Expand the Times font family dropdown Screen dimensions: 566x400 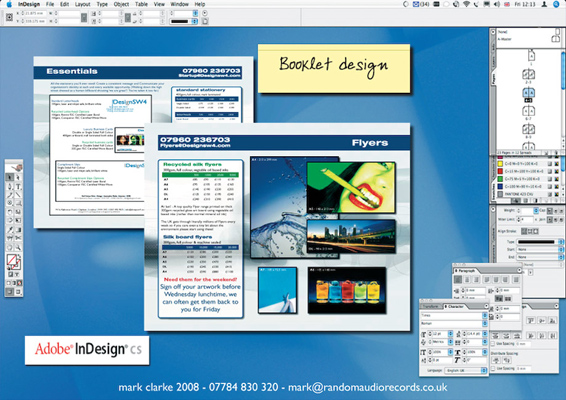click(454, 316)
